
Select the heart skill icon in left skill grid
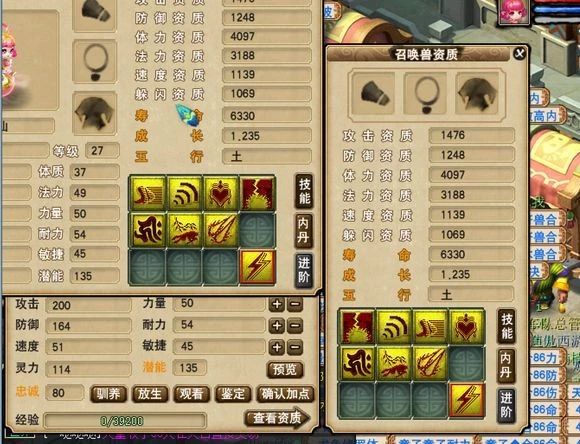click(221, 193)
